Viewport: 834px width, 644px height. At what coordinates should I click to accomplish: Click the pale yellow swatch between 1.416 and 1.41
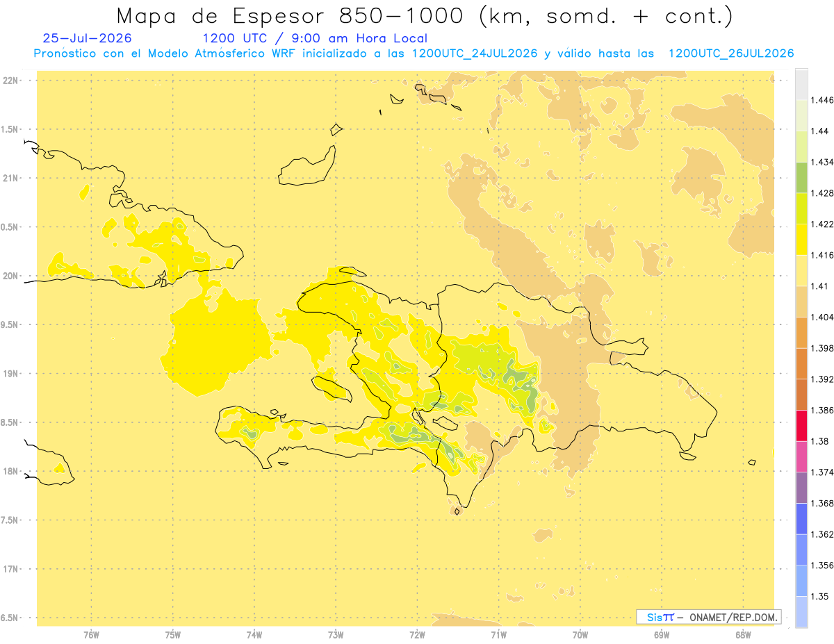tap(801, 270)
